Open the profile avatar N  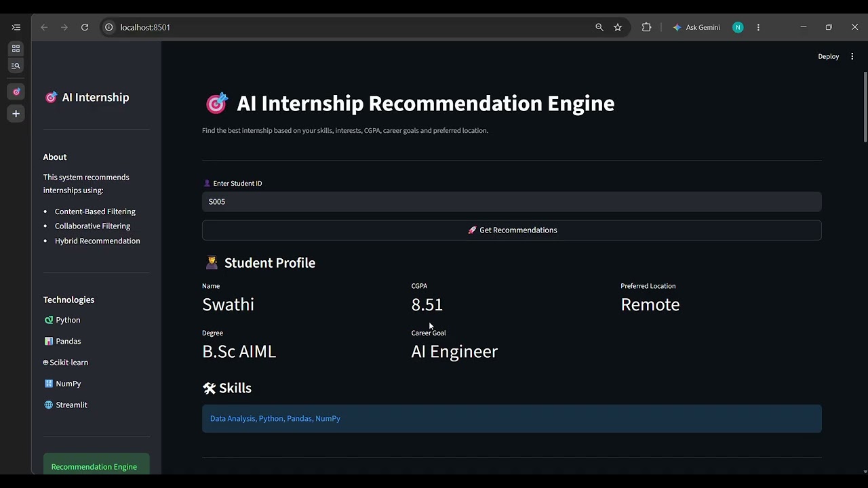(738, 27)
